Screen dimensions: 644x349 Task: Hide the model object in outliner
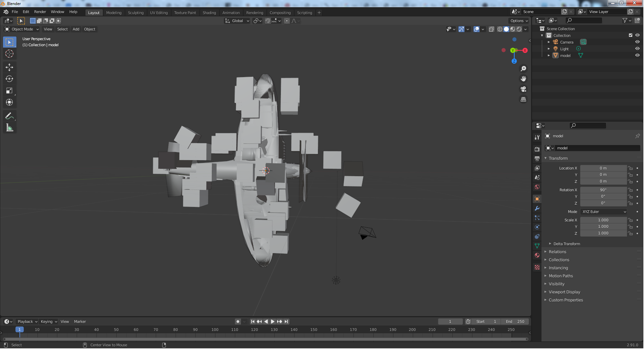coord(638,56)
